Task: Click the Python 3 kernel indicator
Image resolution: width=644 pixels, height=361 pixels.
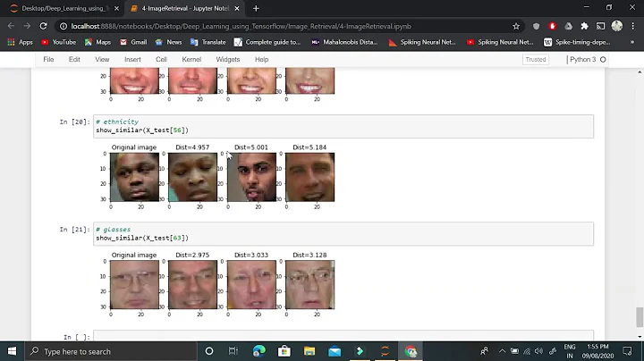Action: coord(588,60)
